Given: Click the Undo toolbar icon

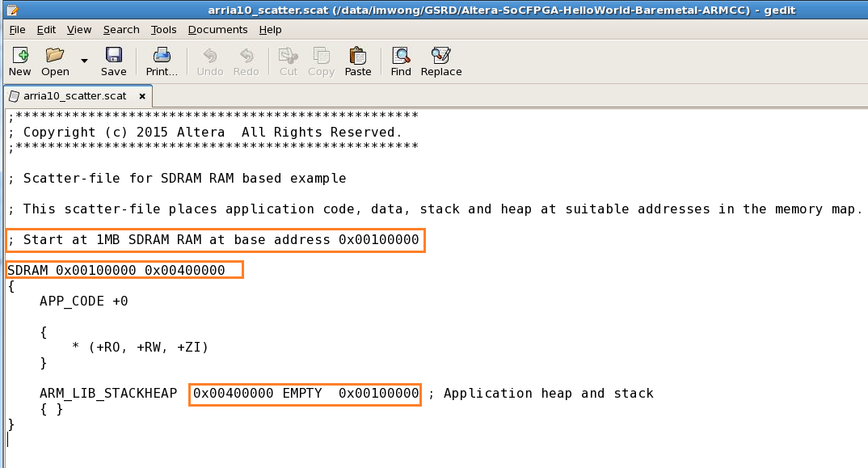Looking at the screenshot, I should [x=210, y=56].
